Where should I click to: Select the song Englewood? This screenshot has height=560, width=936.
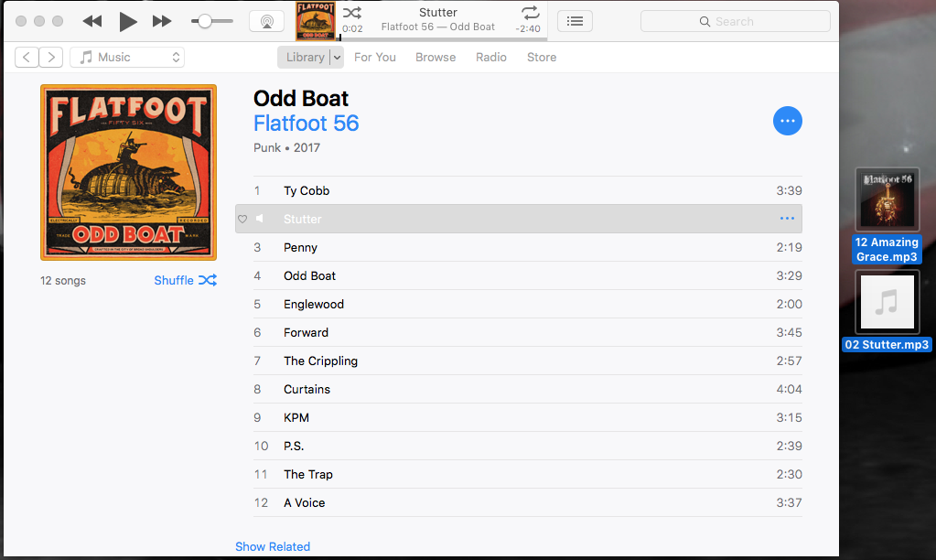coord(528,304)
